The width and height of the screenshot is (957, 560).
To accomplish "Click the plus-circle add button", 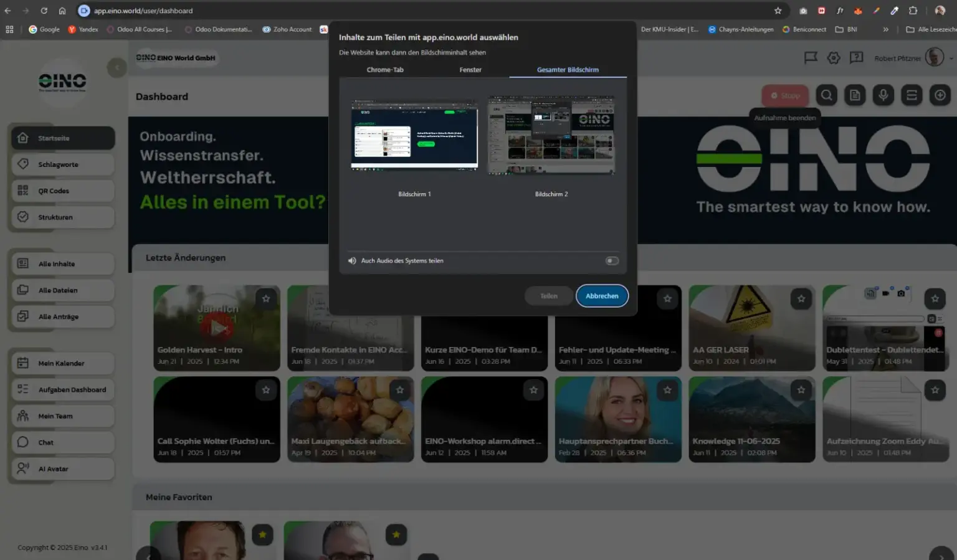I will click(940, 95).
